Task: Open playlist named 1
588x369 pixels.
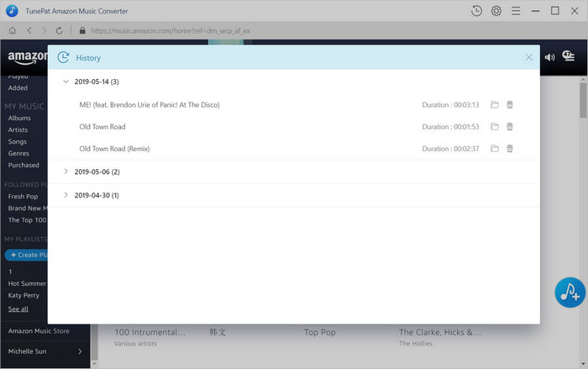Action: pyautogui.click(x=10, y=271)
